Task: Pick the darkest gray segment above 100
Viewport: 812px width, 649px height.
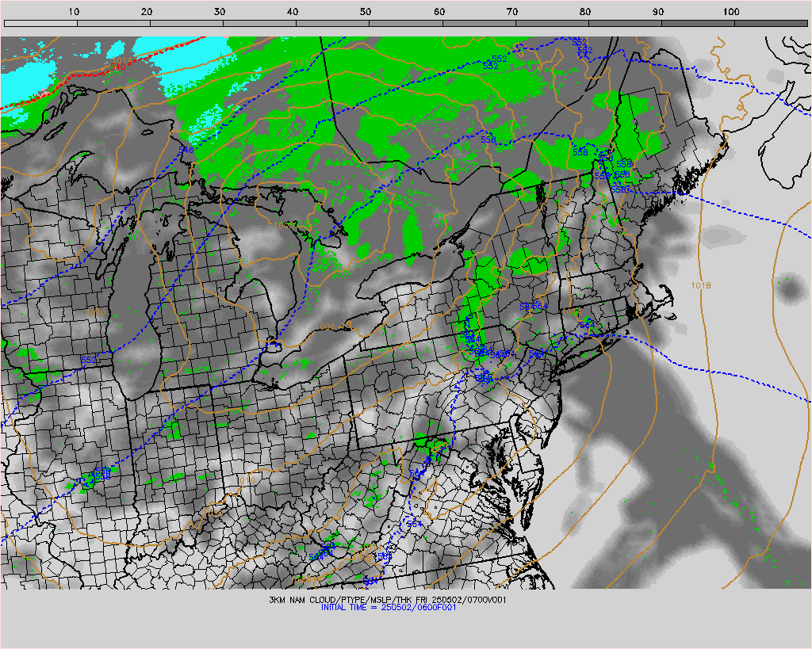Action: pyautogui.click(x=771, y=23)
